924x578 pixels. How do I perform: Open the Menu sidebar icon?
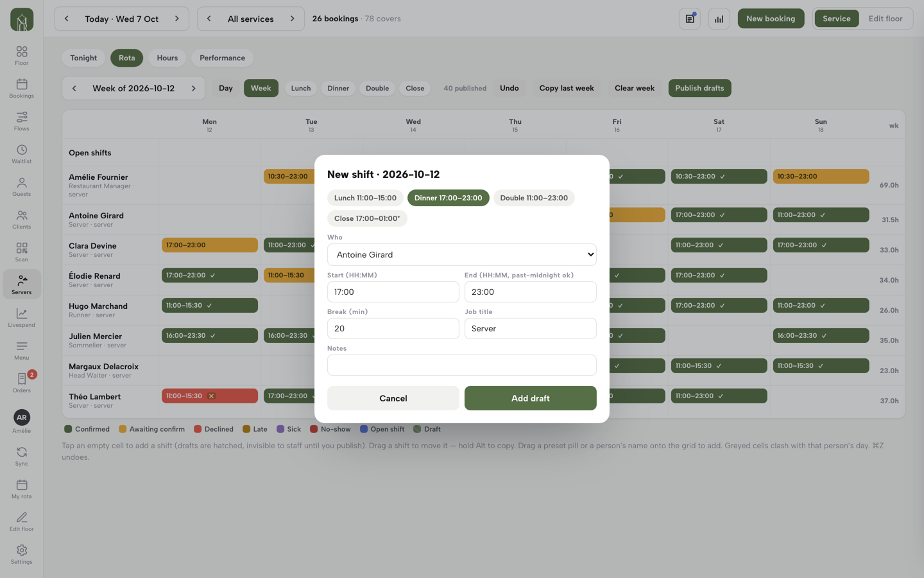(22, 350)
